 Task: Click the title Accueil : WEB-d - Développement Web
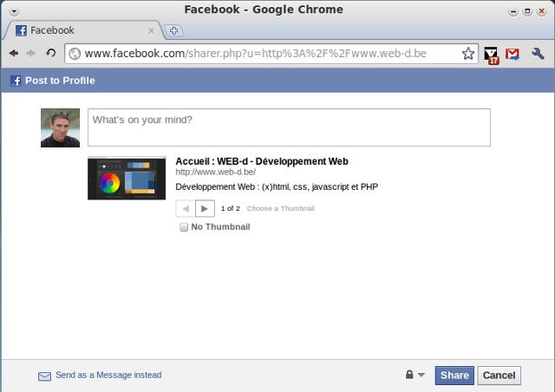[x=262, y=161]
